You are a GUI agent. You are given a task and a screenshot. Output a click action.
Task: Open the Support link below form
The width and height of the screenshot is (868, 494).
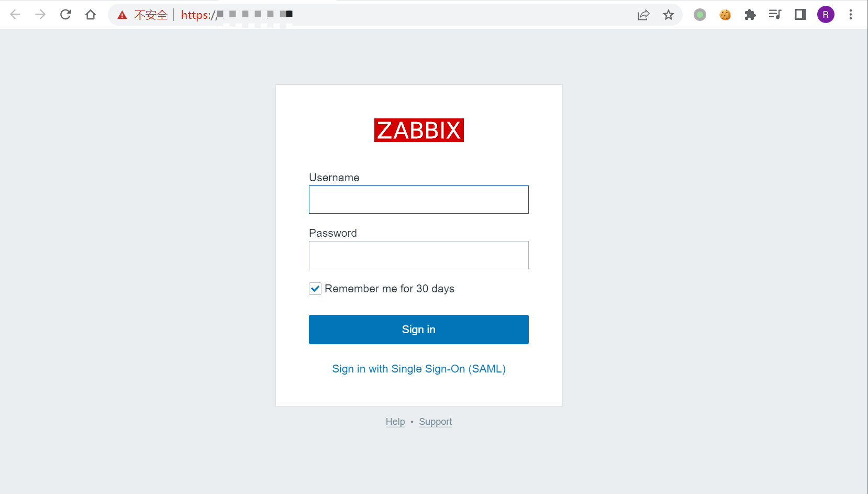435,422
